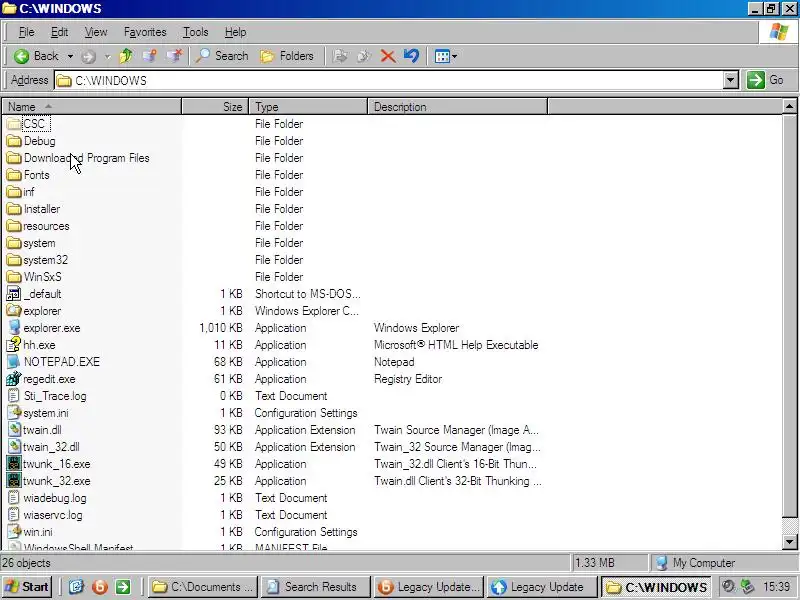Open the Favorites menu
The height and width of the screenshot is (600, 800).
145,32
